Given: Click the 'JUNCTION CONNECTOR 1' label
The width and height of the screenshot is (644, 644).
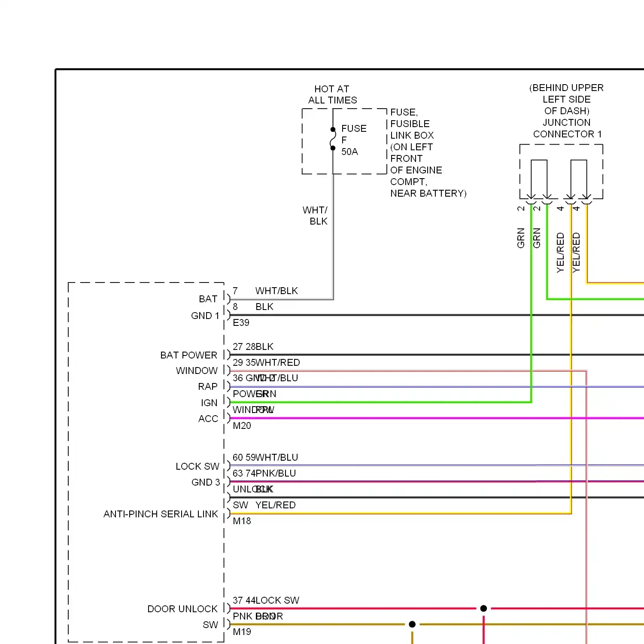Looking at the screenshot, I should tap(567, 128).
